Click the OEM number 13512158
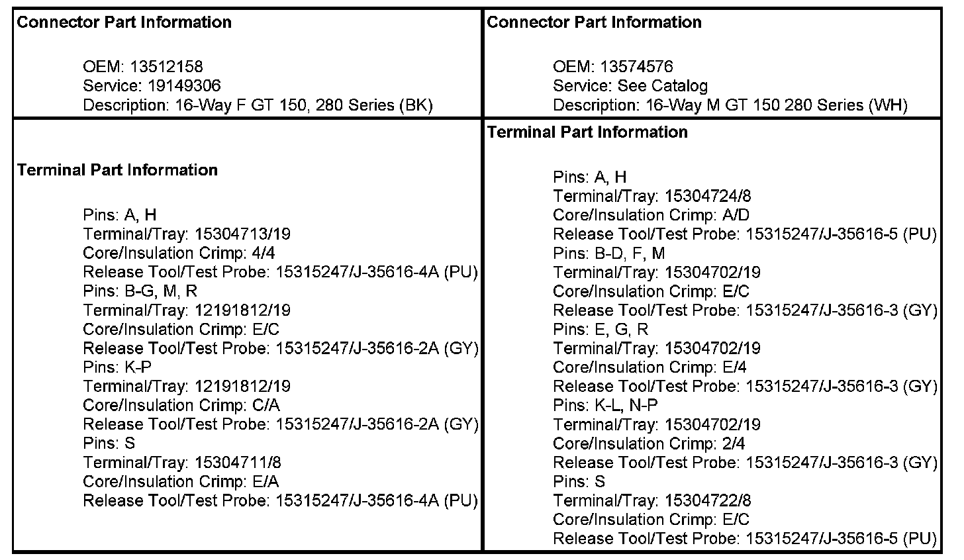Screen dimensions: 964x560 point(166,67)
